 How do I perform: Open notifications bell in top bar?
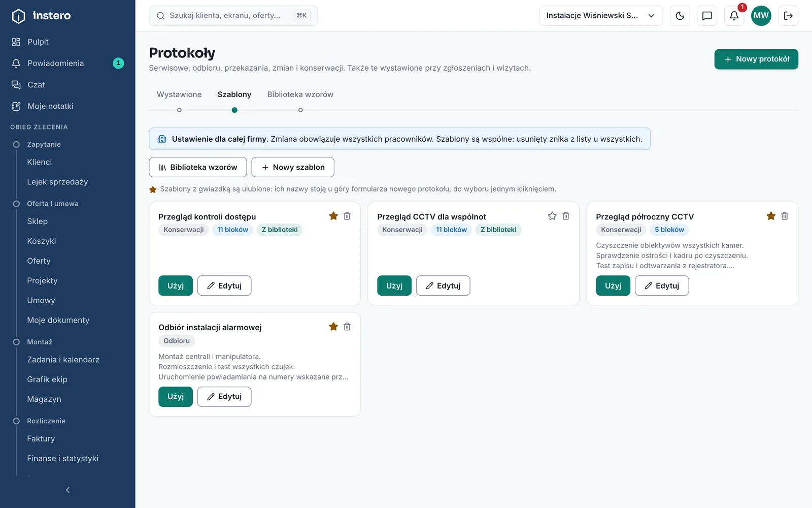click(734, 16)
